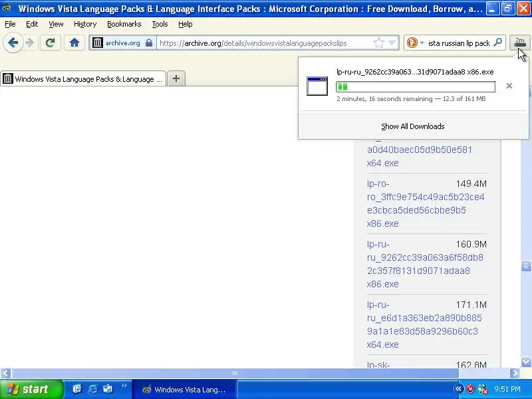Click the horizontal scrollbar right arrow
The image size is (532, 399).
(515, 373)
